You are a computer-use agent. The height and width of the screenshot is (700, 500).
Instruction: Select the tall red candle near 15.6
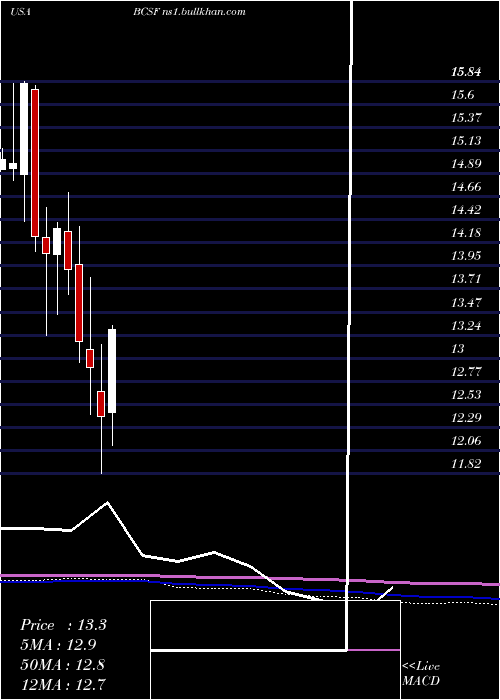pos(35,163)
